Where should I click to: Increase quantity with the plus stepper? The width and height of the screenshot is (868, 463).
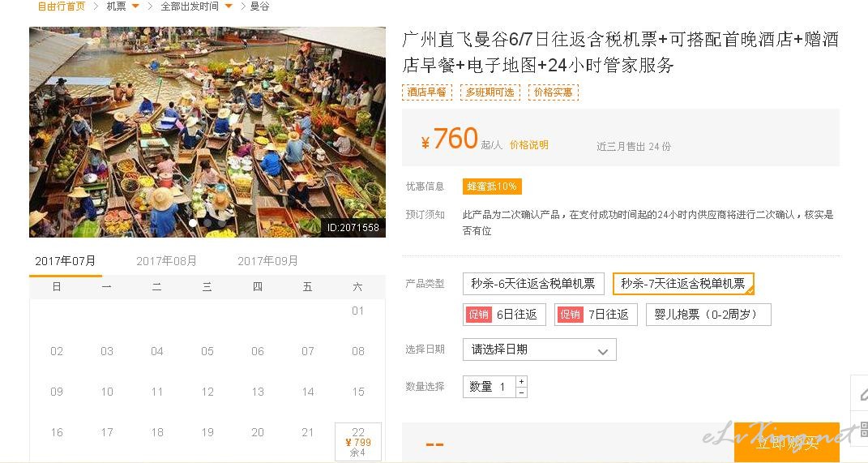pyautogui.click(x=521, y=382)
